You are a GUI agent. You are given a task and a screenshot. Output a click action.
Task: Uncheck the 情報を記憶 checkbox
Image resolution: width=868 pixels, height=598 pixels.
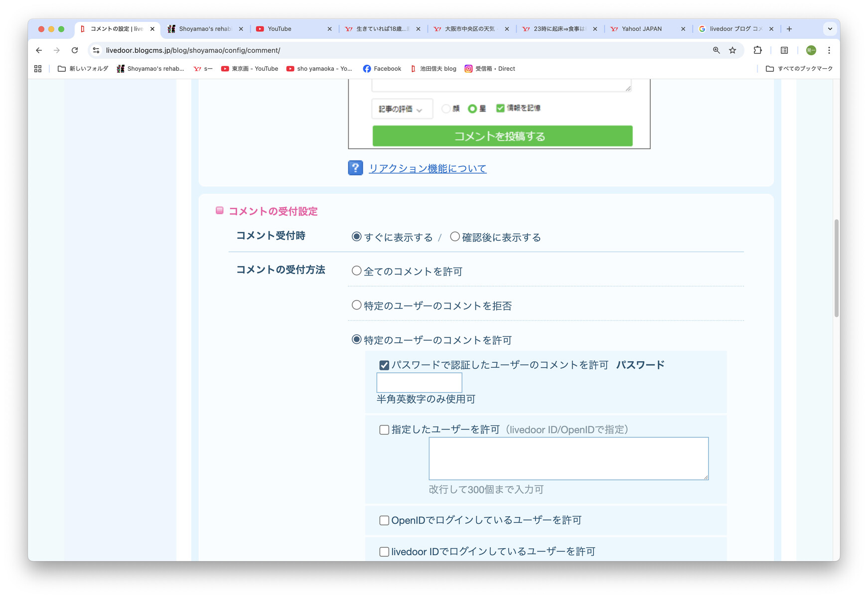coord(500,108)
